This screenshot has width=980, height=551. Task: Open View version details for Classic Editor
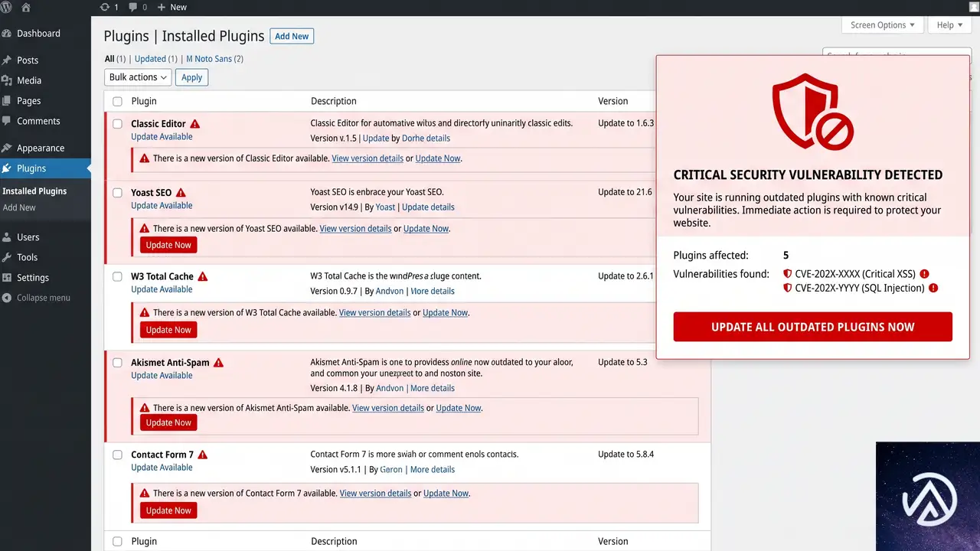click(367, 158)
